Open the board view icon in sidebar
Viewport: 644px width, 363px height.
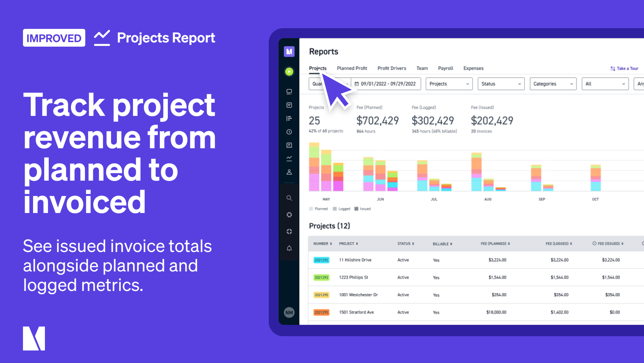click(289, 105)
